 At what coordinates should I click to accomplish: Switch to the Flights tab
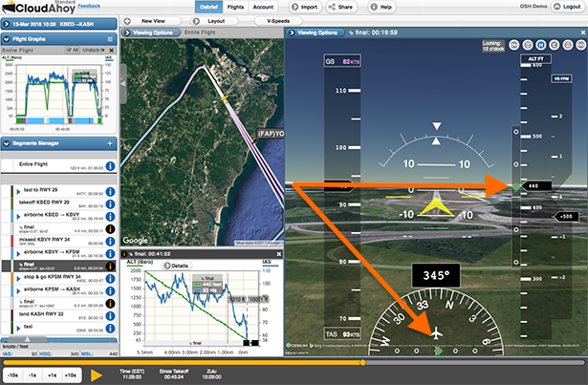(x=235, y=7)
